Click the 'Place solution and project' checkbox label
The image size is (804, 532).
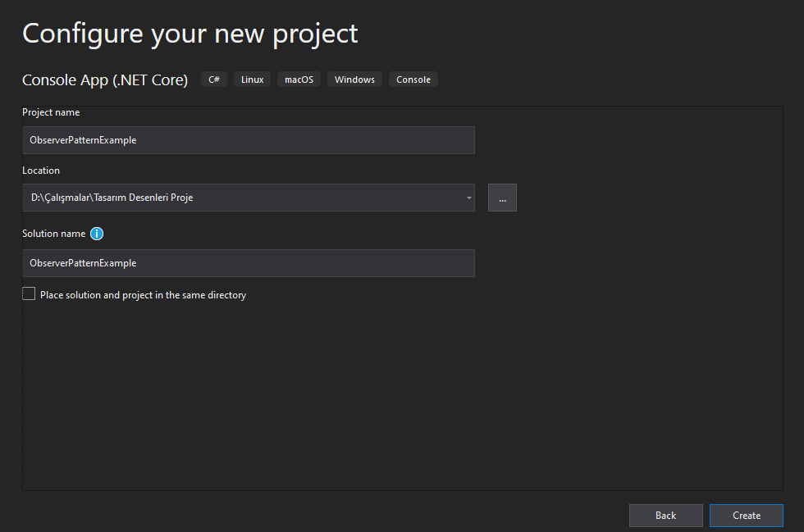tap(143, 295)
